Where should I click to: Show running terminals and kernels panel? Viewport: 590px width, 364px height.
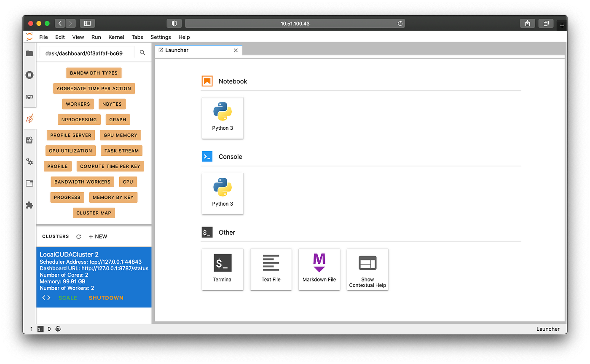(29, 75)
